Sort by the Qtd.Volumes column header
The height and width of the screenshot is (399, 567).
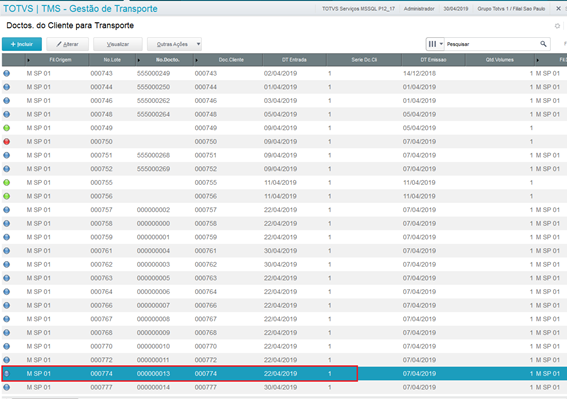(x=500, y=60)
